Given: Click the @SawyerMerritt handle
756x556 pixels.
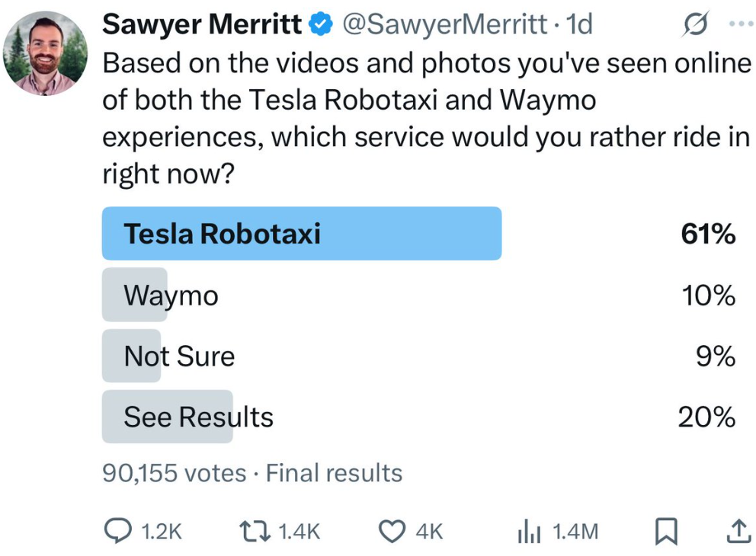Looking at the screenshot, I should click(444, 25).
